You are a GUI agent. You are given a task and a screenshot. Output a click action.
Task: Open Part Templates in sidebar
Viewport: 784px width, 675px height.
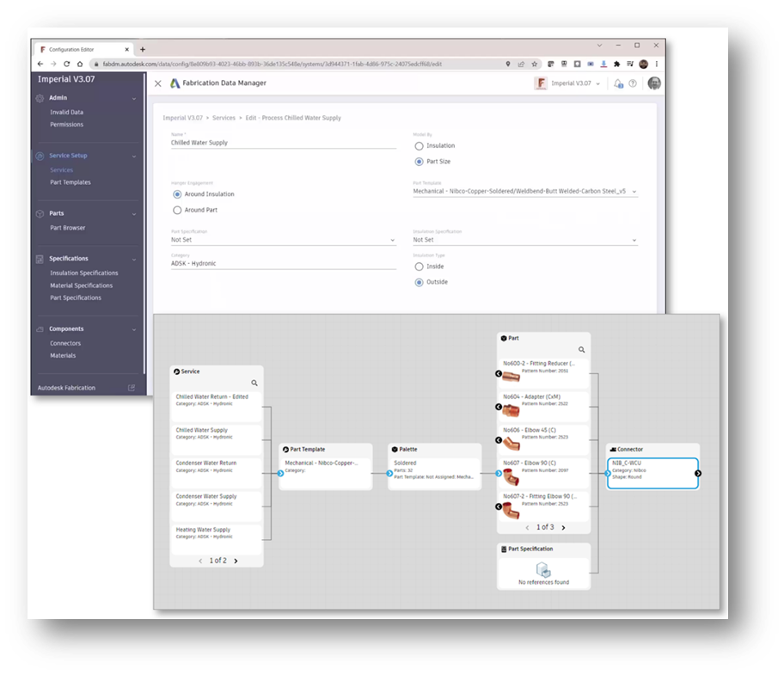pos(70,182)
